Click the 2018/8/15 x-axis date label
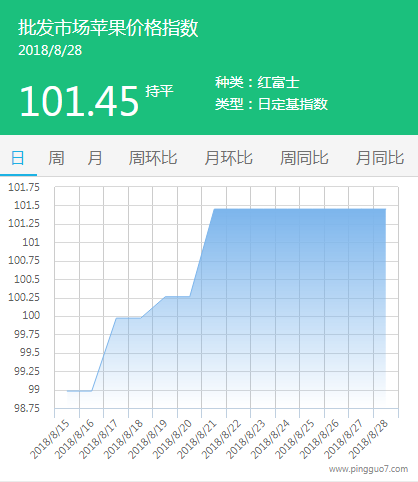This screenshot has width=418, height=482. (50, 439)
